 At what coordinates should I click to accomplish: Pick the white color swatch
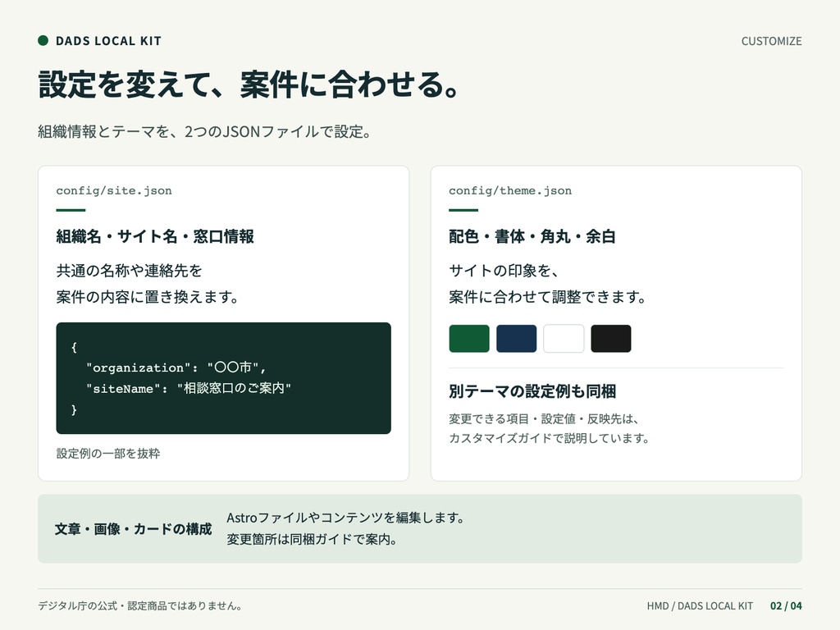tap(564, 339)
